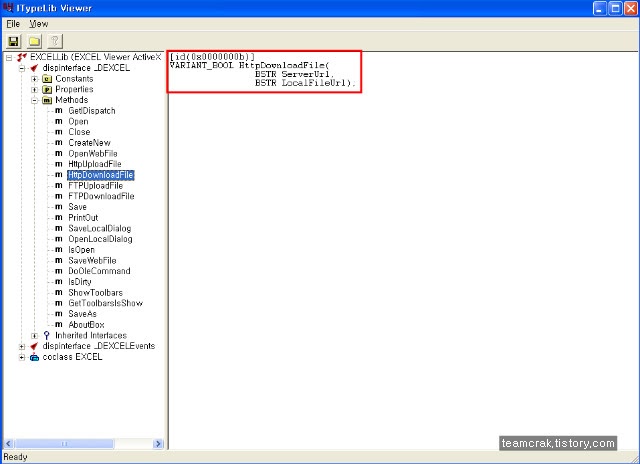Click the method icon beside Open
Screen dimensions: 640x464
(59, 121)
